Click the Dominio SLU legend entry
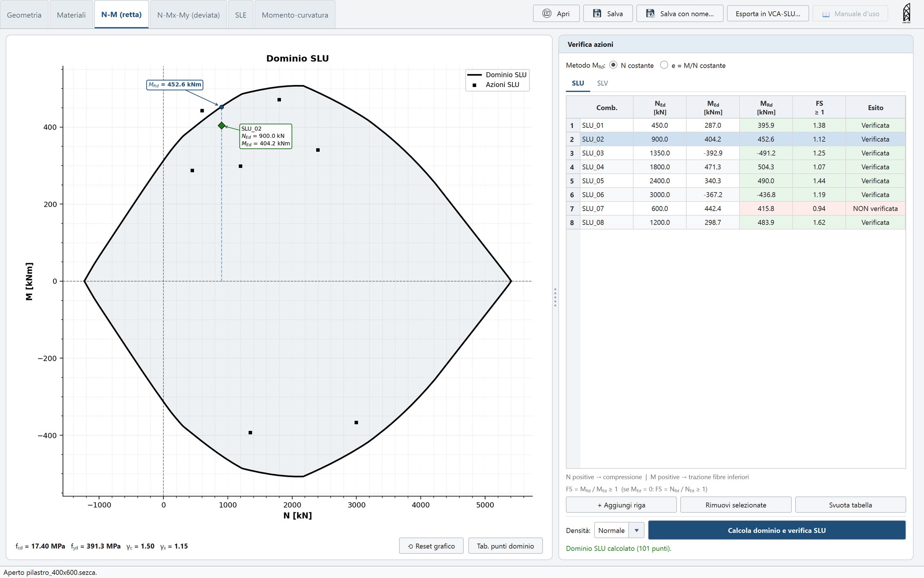Viewport: 924px width, 578px height. coord(497,75)
